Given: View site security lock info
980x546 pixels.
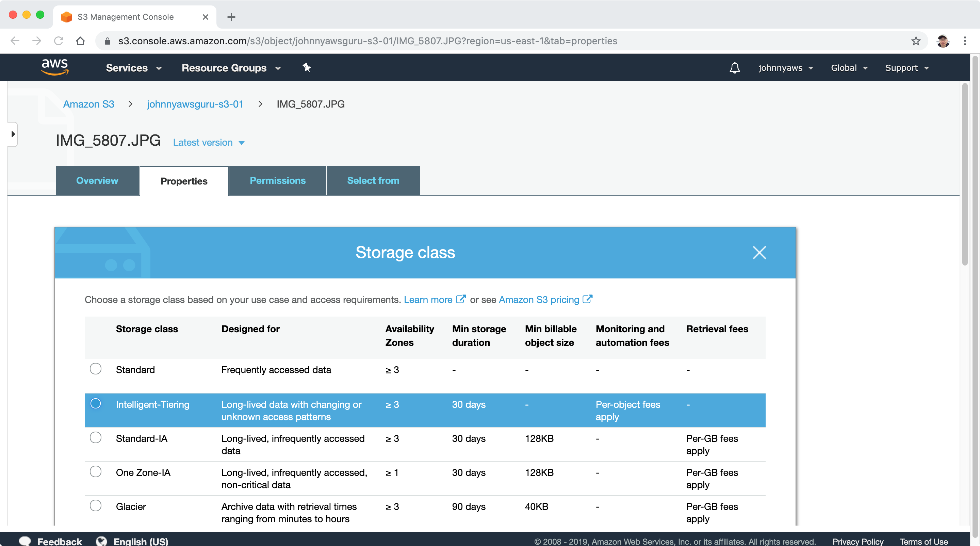Looking at the screenshot, I should (107, 41).
